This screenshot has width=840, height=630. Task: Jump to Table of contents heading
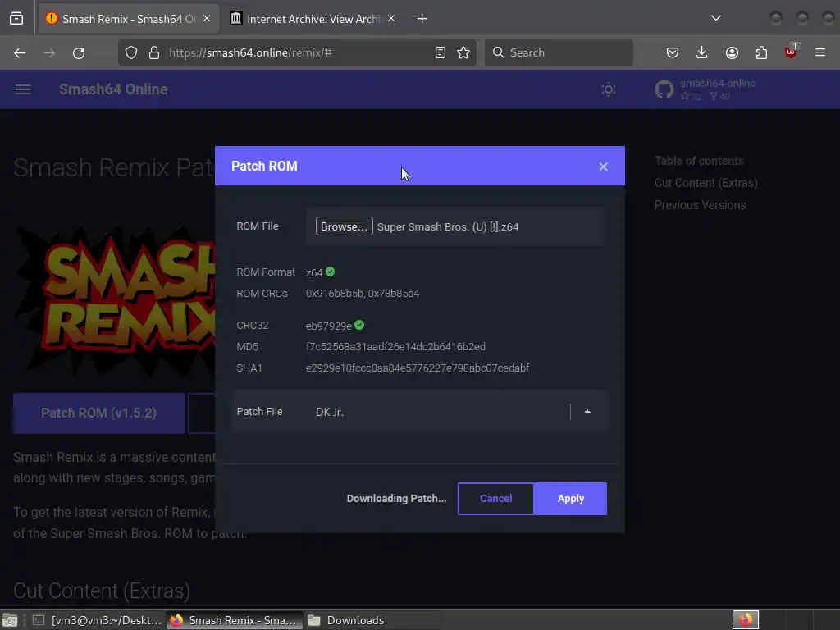point(699,161)
